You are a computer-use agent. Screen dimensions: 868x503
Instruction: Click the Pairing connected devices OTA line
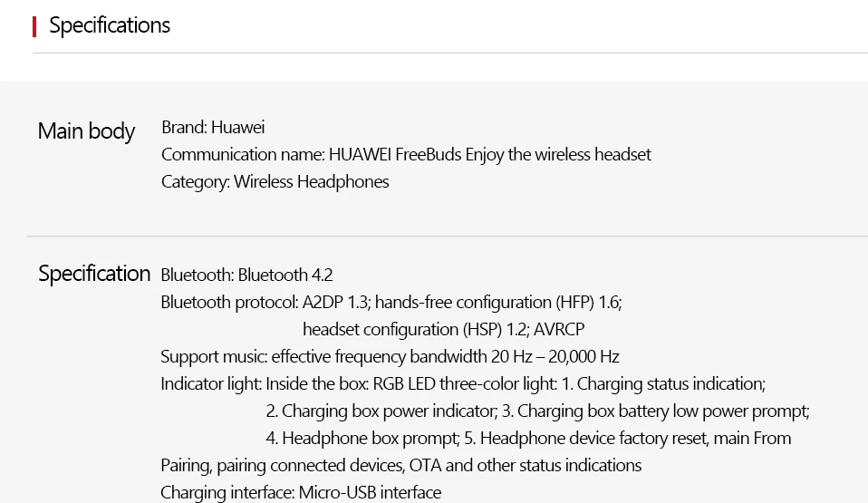400,465
